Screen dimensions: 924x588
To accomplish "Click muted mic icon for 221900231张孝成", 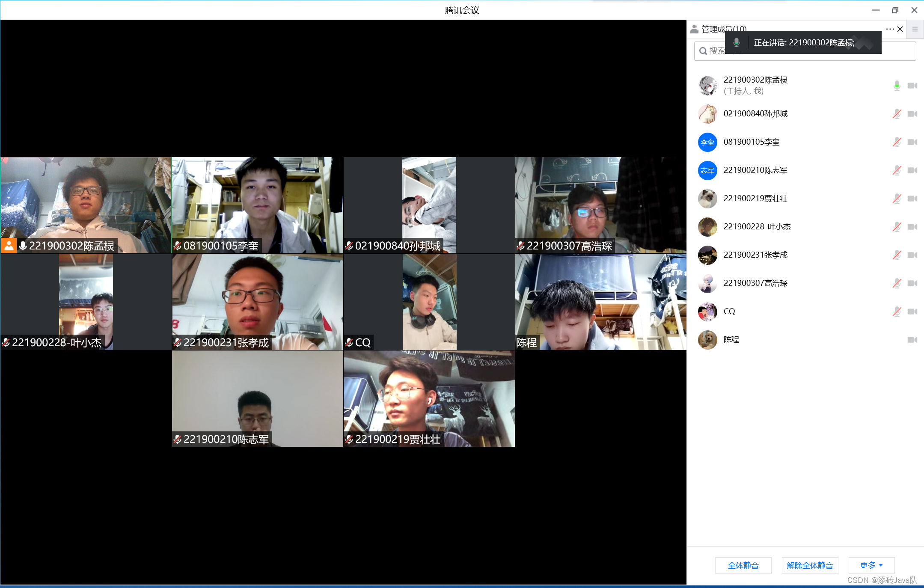I will tap(897, 255).
